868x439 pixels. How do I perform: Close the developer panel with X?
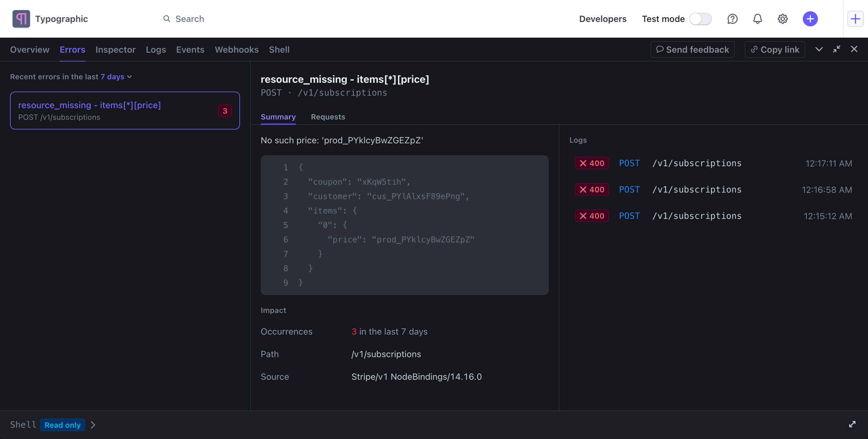pyautogui.click(x=854, y=49)
